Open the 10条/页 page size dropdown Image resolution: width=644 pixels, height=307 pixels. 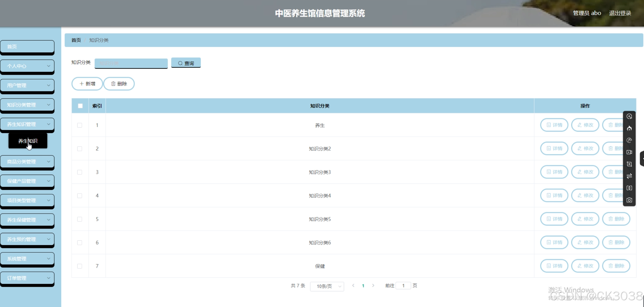coord(327,286)
